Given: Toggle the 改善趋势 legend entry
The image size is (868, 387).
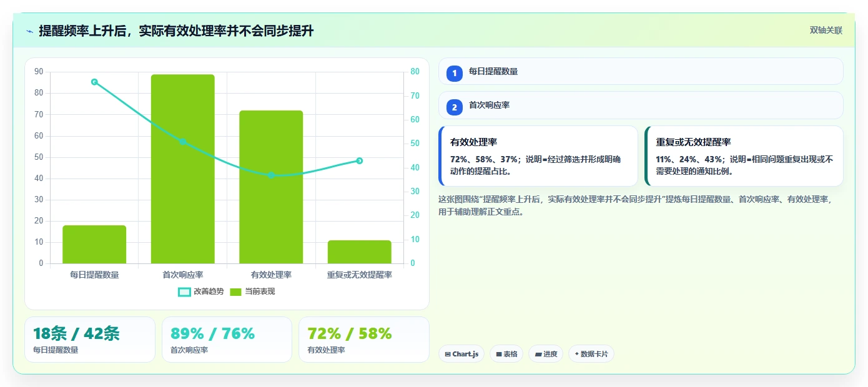Looking at the screenshot, I should point(200,291).
